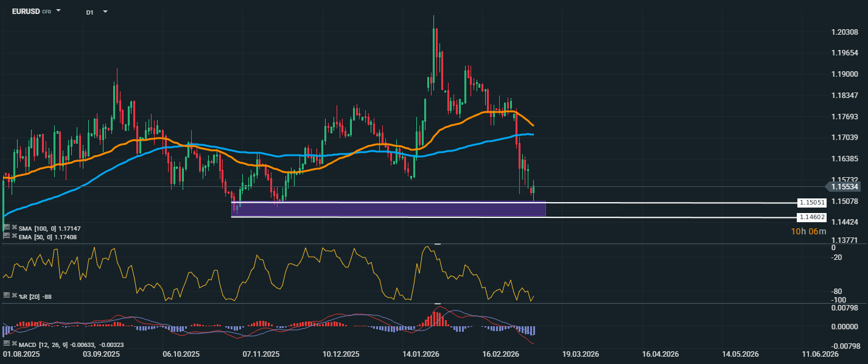The image size is (868, 364).
Task: Select the 1.15051 horizontal line price label
Action: pos(812,202)
